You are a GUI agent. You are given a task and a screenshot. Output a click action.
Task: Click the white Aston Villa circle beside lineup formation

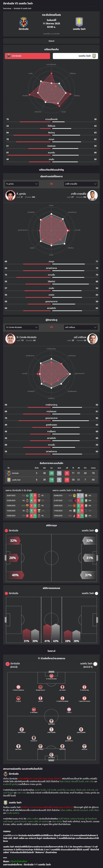coord(95,664)
